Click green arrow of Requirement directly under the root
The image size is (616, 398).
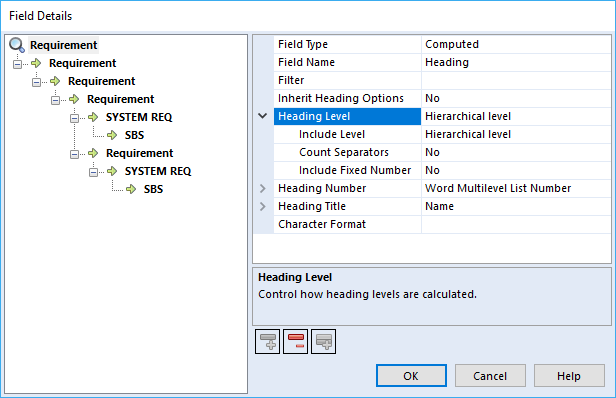36,63
